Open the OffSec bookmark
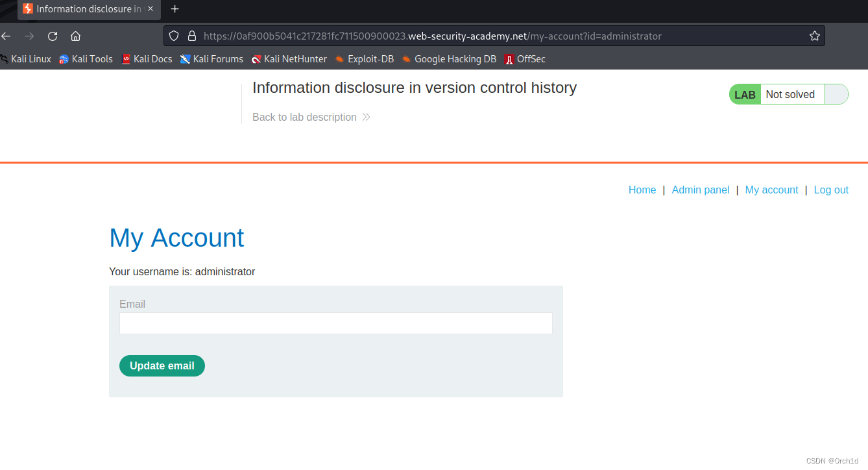The height and width of the screenshot is (470, 868). coord(525,59)
